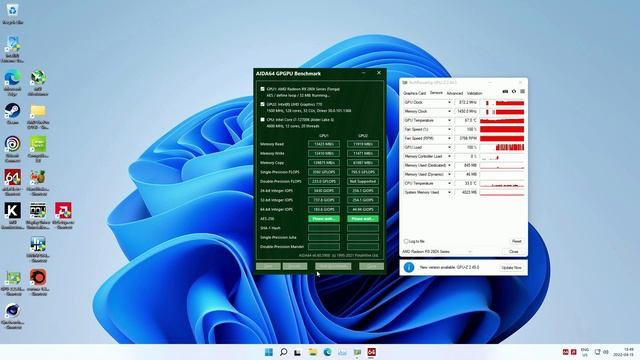640x360 pixels.
Task: Open the green bug-style desktop shortcut
Action: pyautogui.click(x=38, y=81)
